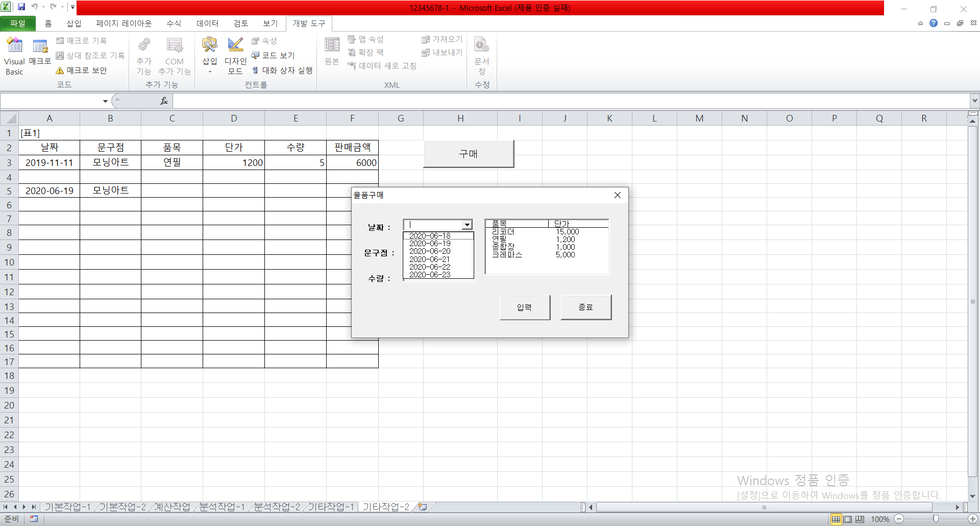Viewport: 980px width, 526px height.
Task: Click the insert function fx icon
Action: click(x=164, y=101)
